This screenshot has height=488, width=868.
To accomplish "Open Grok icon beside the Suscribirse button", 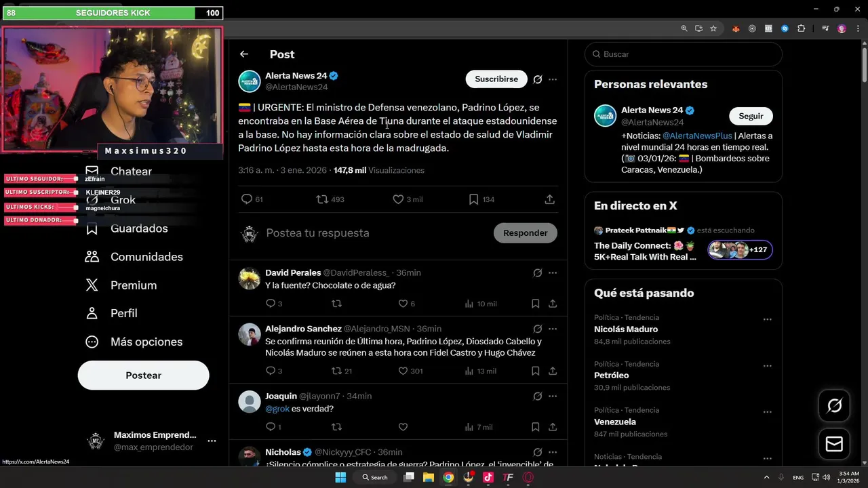I will tap(538, 79).
